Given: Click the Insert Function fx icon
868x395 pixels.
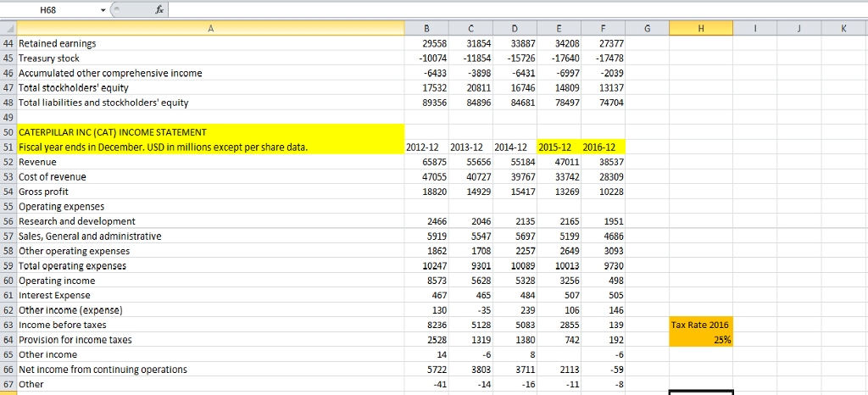Looking at the screenshot, I should [159, 9].
